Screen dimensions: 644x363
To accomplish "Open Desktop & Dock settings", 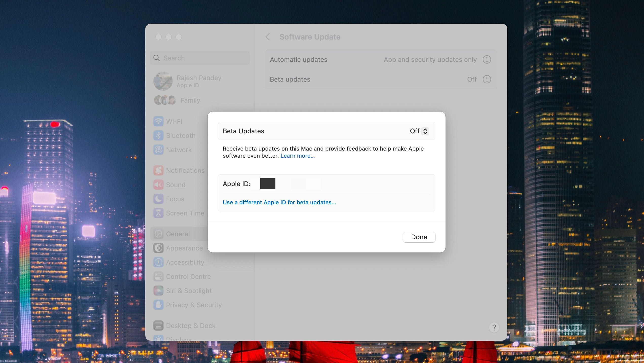I will click(x=190, y=325).
